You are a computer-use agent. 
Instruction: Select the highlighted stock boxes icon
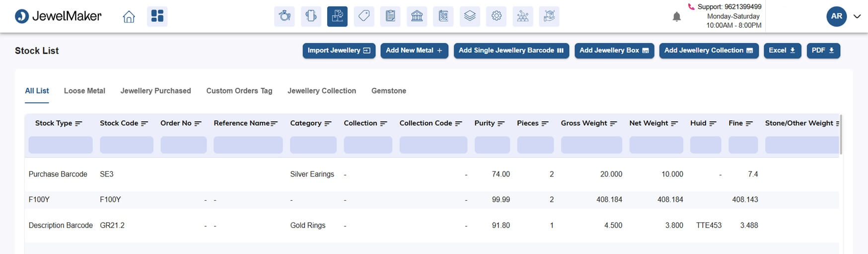[337, 16]
